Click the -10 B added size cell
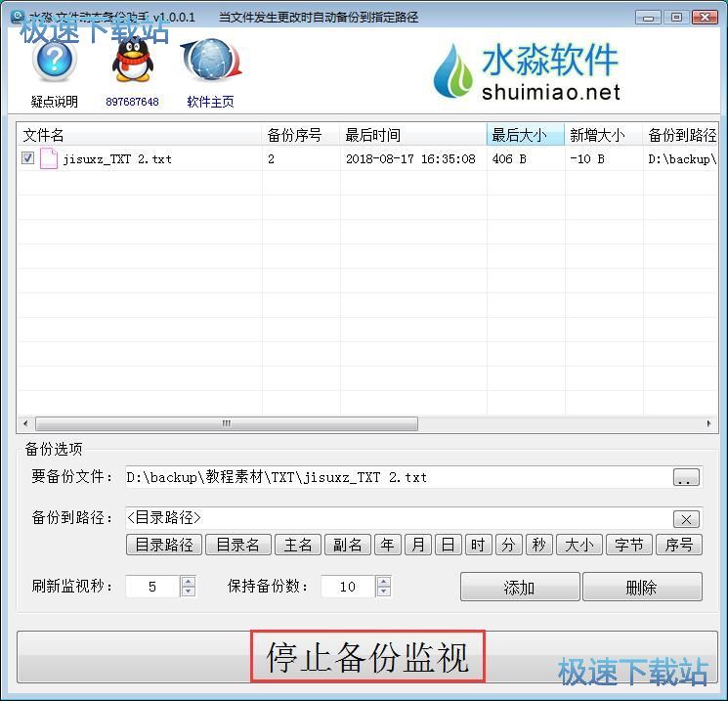Viewport: 728px width, 701px height. 587,159
